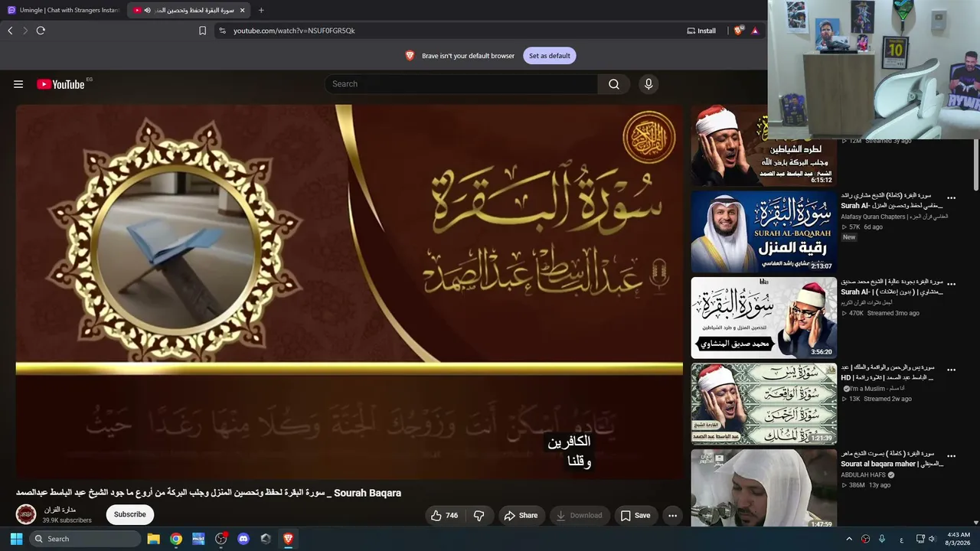Open volume control in system tray
Screen dimensions: 980x551
[x=932, y=539]
